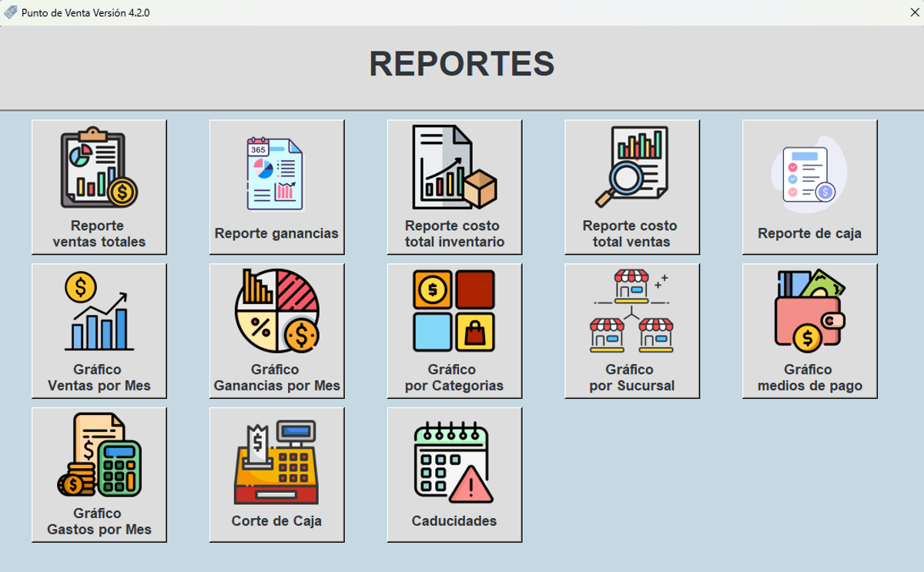
Task: Click the REPORTES heading text
Action: pos(462,64)
